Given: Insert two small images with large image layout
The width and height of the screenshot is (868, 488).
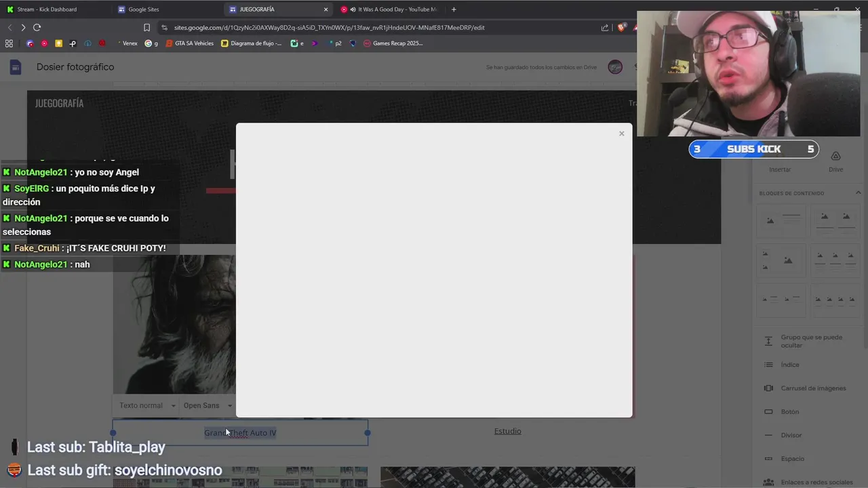Looking at the screenshot, I should [x=782, y=261].
